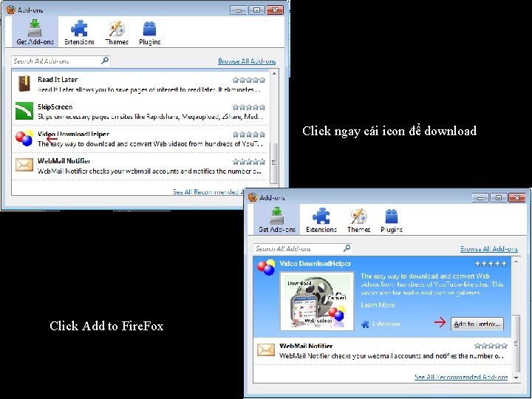Open the Video DownloadHelper preview thumbnail
This screenshot has width=532, height=399.
click(x=317, y=301)
